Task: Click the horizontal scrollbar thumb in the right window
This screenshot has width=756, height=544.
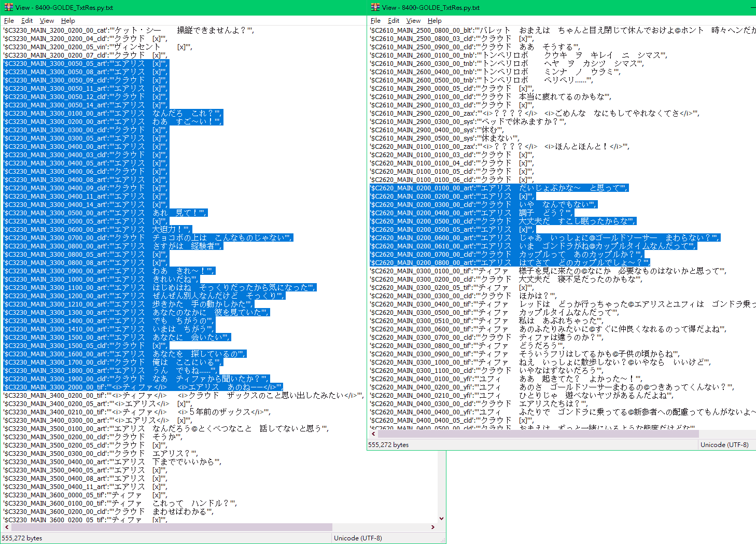Action: (538, 434)
